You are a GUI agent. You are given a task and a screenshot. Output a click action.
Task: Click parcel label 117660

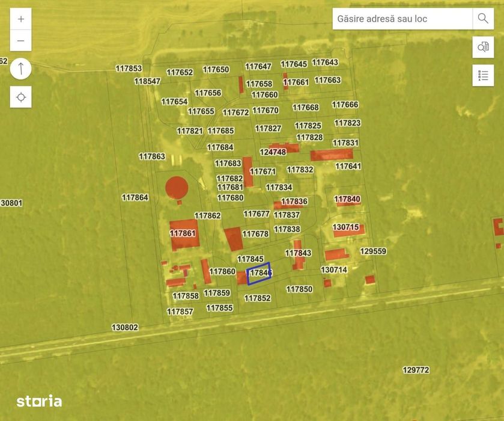[x=264, y=94]
